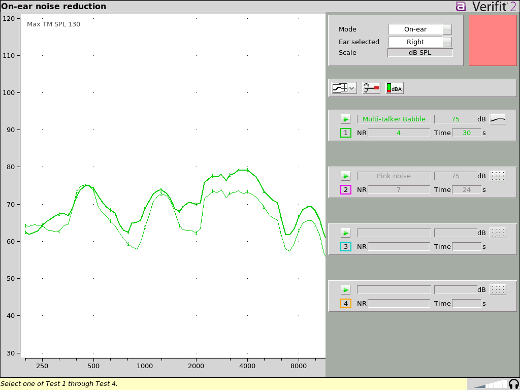
Task: Click the empty Test 3 Time field
Action: click(467, 247)
